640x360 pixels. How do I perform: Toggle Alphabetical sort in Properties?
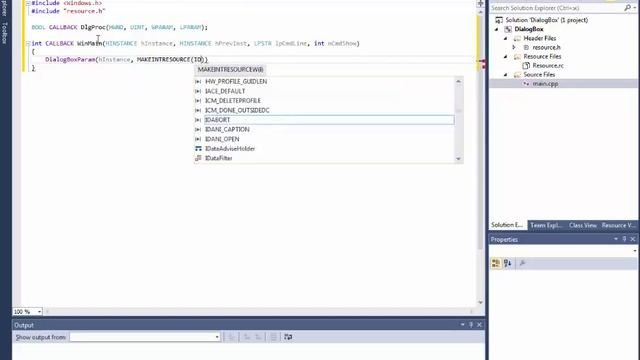click(508, 264)
